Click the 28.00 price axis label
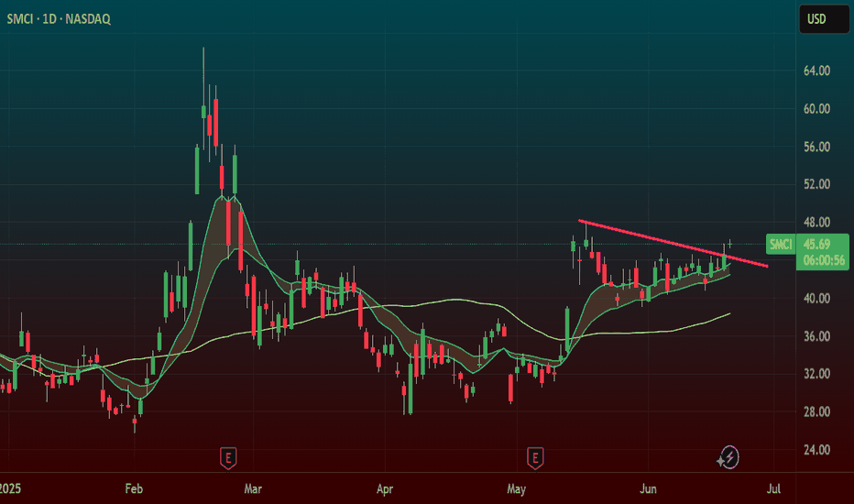The width and height of the screenshot is (854, 504). (x=817, y=412)
